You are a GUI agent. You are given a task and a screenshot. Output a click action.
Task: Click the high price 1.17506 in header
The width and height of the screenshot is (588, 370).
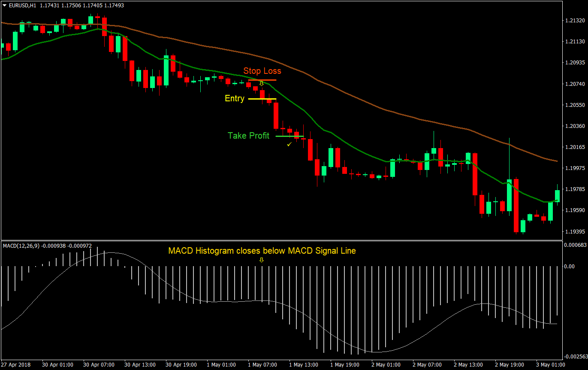pyautogui.click(x=72, y=5)
